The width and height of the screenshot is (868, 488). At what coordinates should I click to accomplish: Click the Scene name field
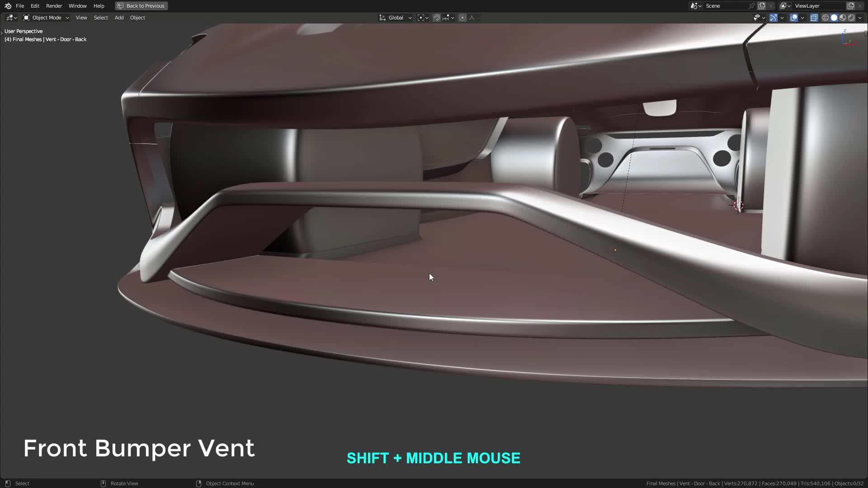point(725,6)
